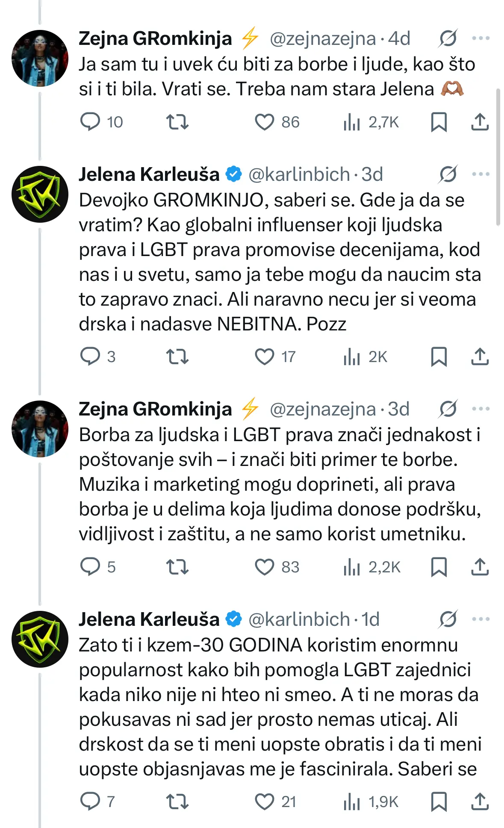Open more options on Zejna's 4d tweet
504x828 pixels.
click(x=480, y=38)
